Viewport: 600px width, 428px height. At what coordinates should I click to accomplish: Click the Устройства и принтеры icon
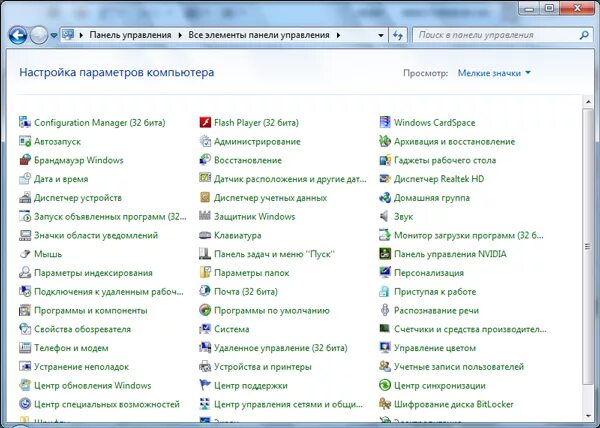pos(205,366)
